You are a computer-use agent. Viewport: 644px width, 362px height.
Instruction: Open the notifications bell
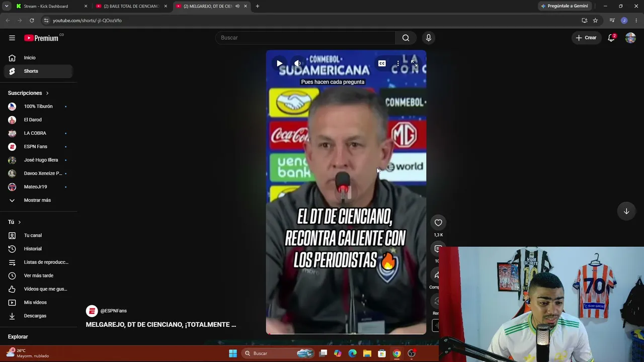611,38
